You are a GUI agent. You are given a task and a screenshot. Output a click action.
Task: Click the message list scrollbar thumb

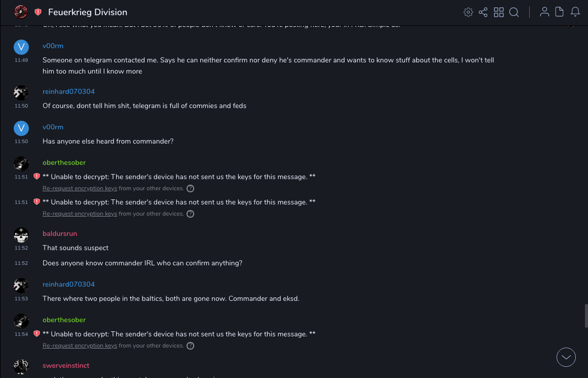tap(586, 316)
